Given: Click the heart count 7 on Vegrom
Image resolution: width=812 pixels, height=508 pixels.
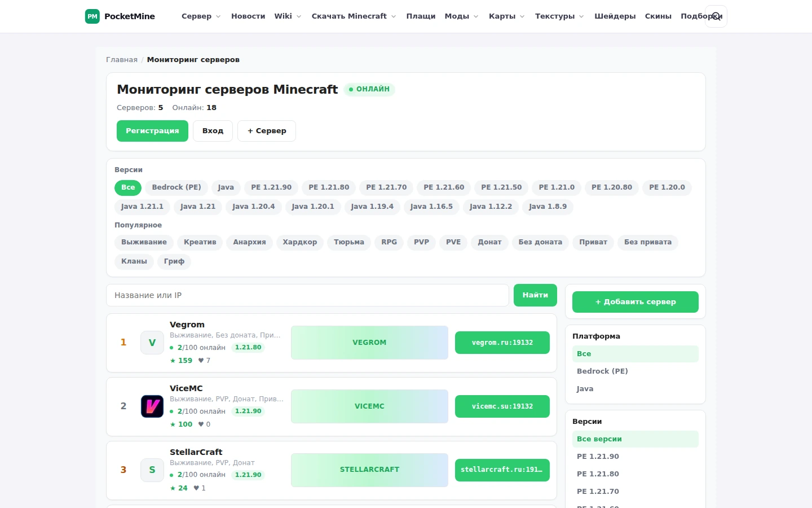Looking at the screenshot, I should [205, 361].
